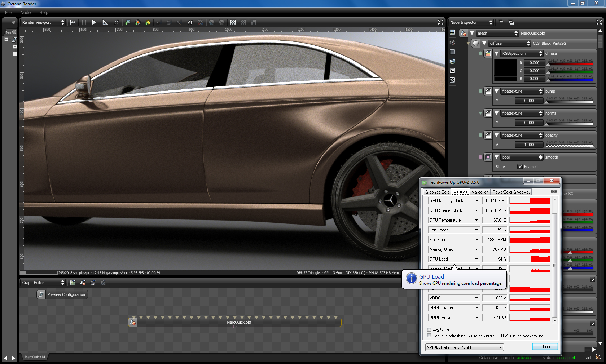Image resolution: width=606 pixels, height=364 pixels.
Task: Click the camera icon in Node Inspector sidebar
Action: 452,43
